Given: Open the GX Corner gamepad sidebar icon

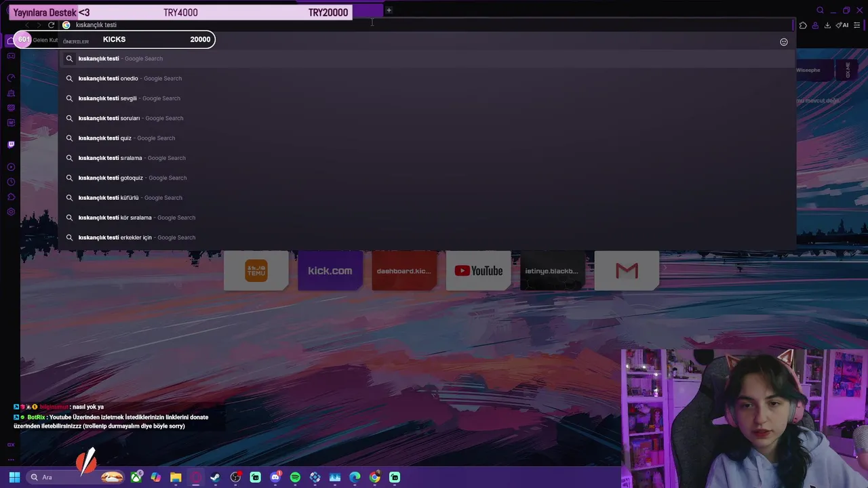Looking at the screenshot, I should click(11, 56).
